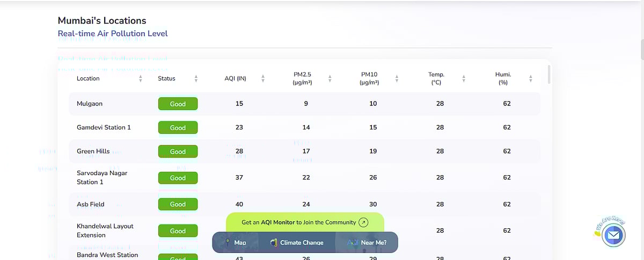This screenshot has height=260, width=644.
Task: Select the Gamdevi Station 1 row
Action: coord(104,127)
